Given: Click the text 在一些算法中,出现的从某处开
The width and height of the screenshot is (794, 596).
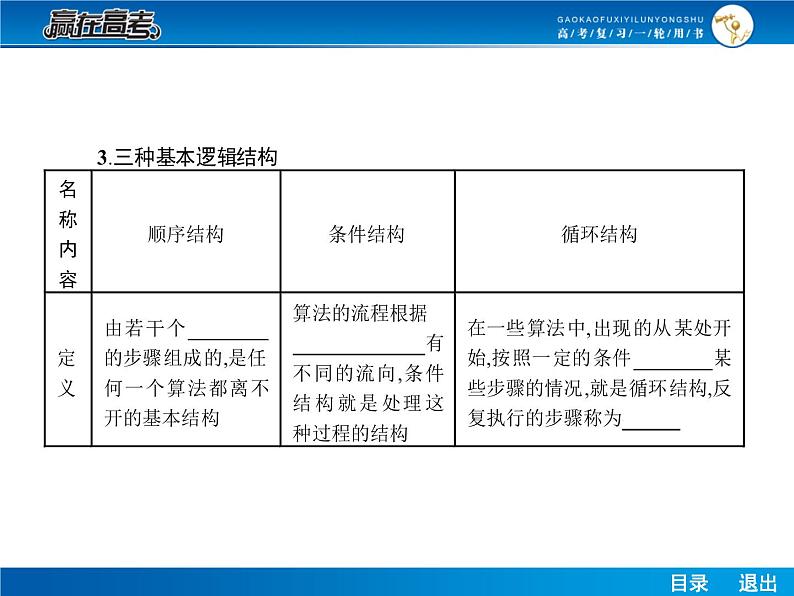Looking at the screenshot, I should pos(599,328).
